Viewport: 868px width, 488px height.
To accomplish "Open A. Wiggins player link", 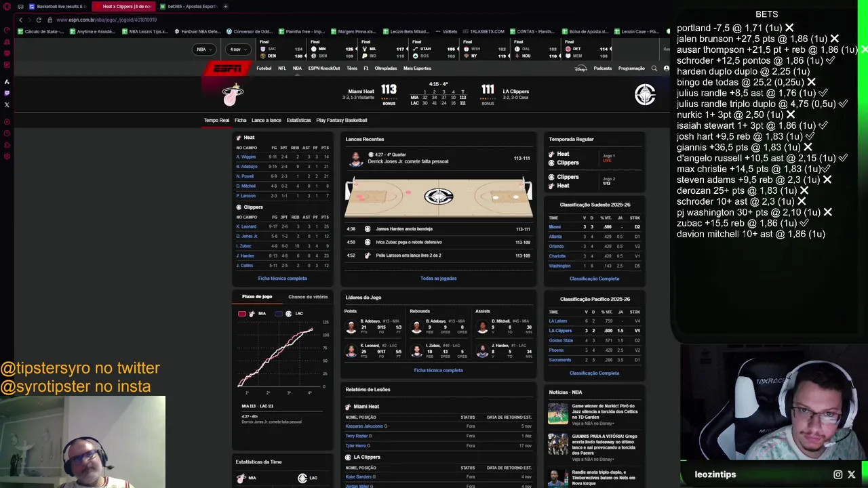I will tap(246, 157).
